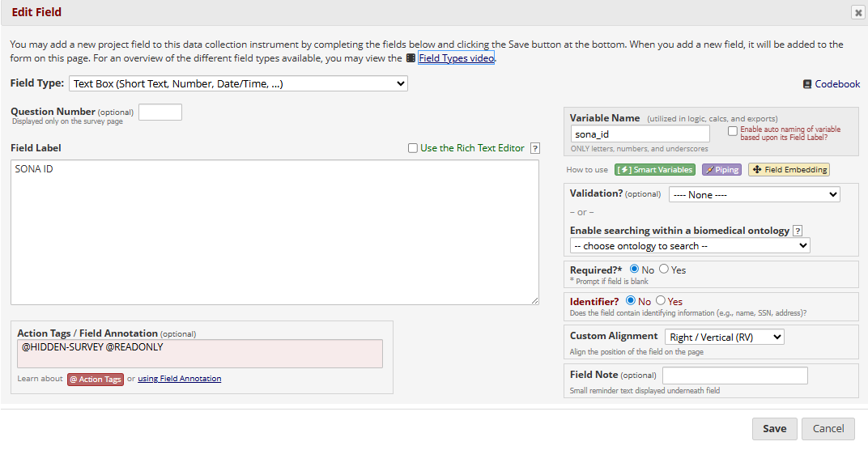Open the Custom Alignment dropdown
The height and width of the screenshot is (450, 868).
724,337
